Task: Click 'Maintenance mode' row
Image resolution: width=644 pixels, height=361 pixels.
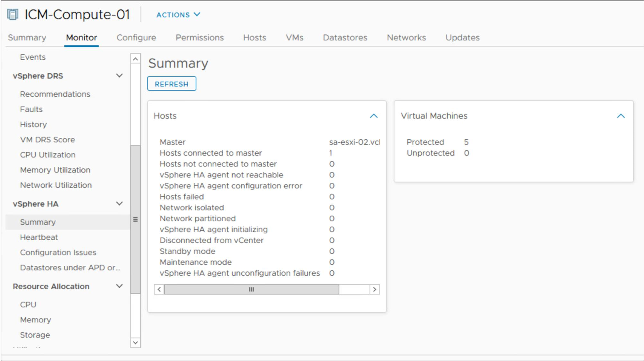Action: tap(270, 263)
